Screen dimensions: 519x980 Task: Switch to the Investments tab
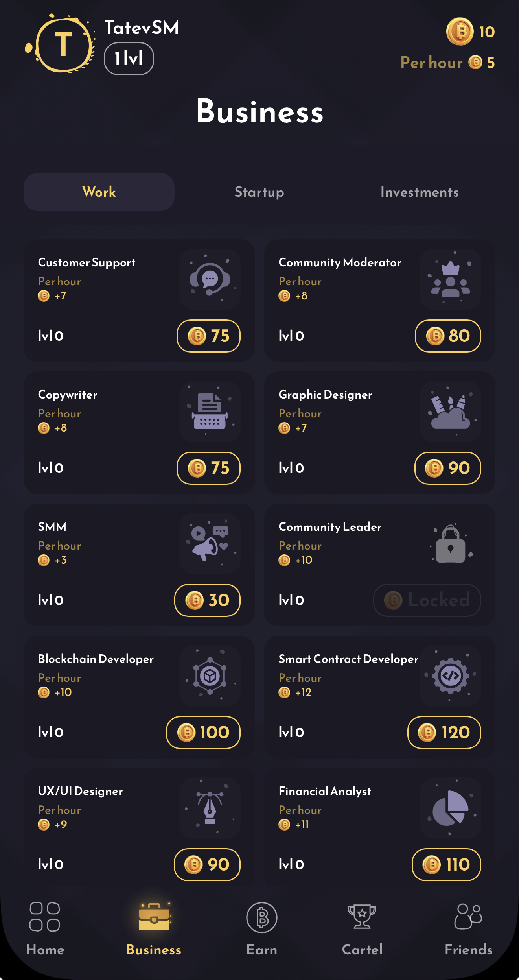coord(419,192)
